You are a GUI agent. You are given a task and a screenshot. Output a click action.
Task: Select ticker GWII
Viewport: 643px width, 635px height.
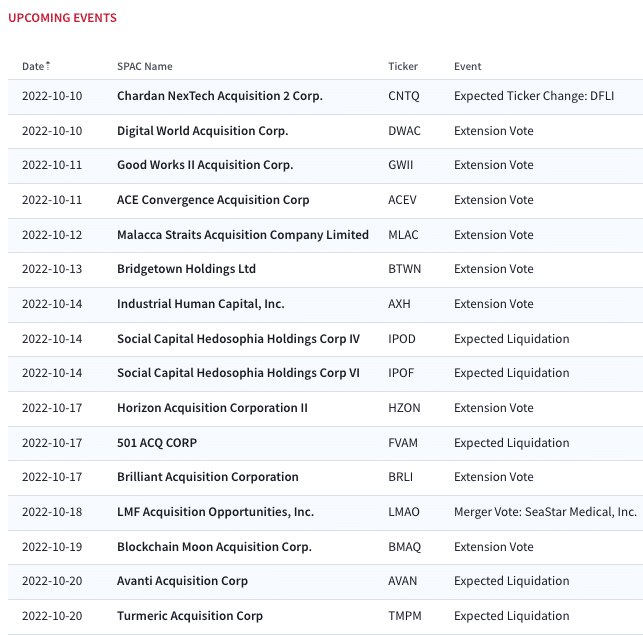(401, 165)
